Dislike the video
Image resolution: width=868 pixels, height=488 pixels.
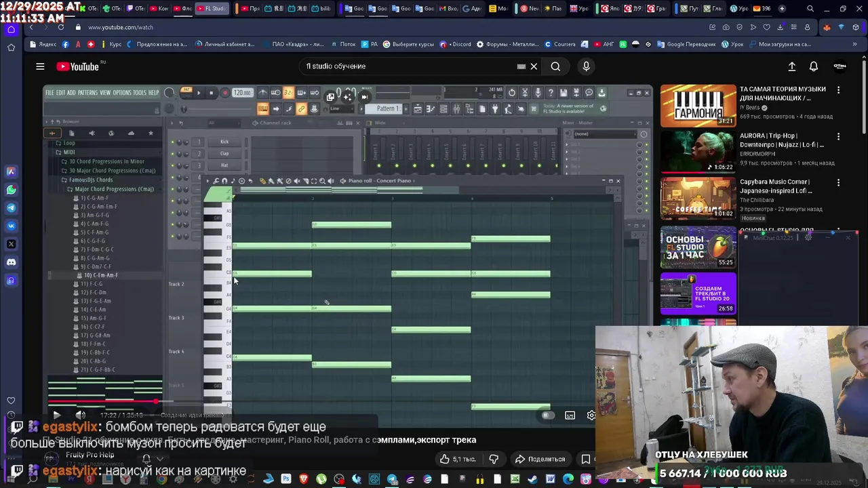[x=494, y=459]
